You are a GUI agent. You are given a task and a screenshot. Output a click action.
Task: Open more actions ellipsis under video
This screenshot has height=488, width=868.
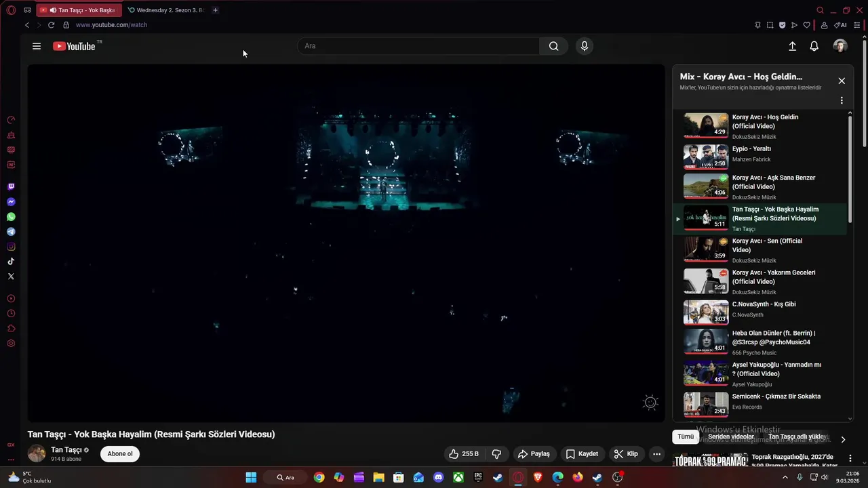click(656, 454)
